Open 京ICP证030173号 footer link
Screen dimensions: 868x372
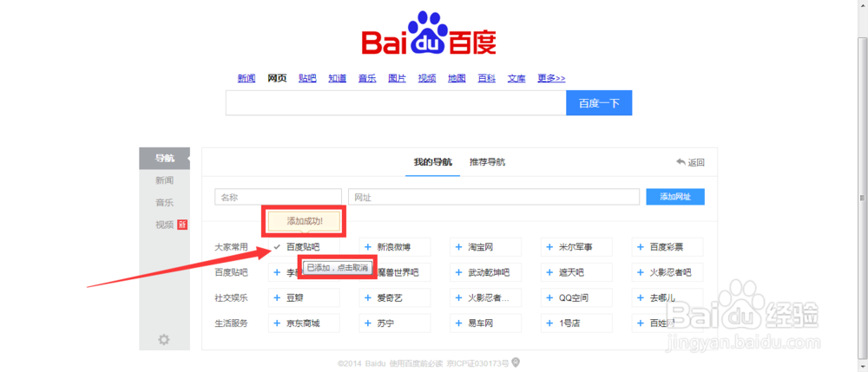[x=477, y=363]
